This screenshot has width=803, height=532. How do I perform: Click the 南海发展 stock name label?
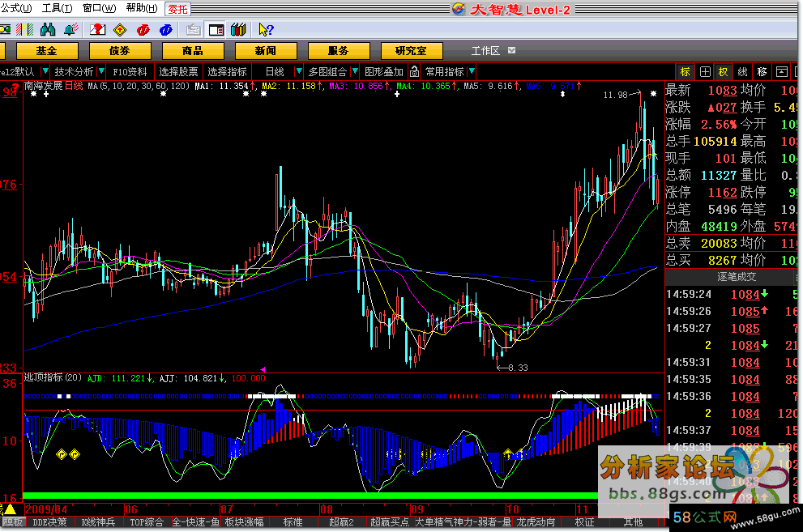(44, 85)
